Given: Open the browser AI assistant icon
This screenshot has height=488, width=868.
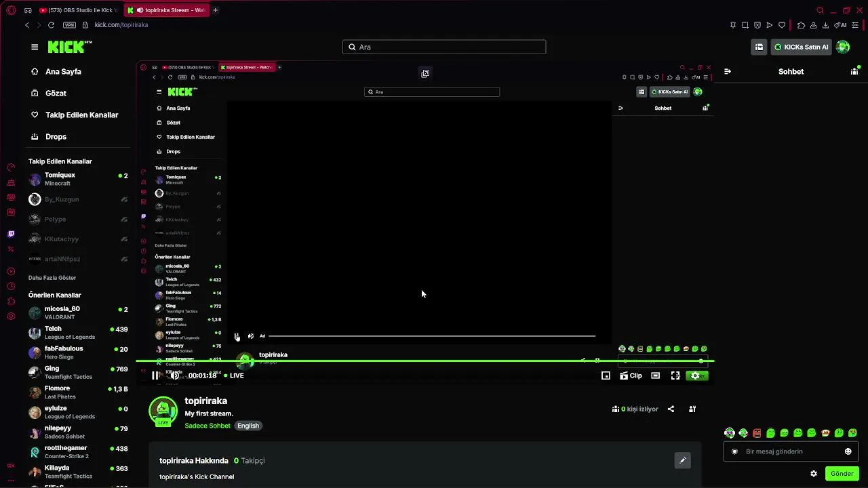Looking at the screenshot, I should [x=841, y=25].
